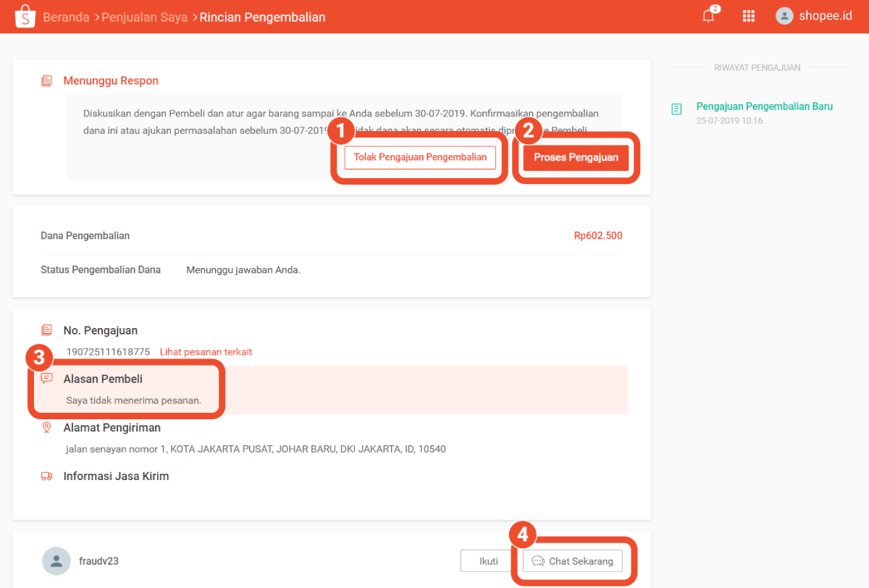Click the shopee.id profile avatar icon

(x=784, y=16)
